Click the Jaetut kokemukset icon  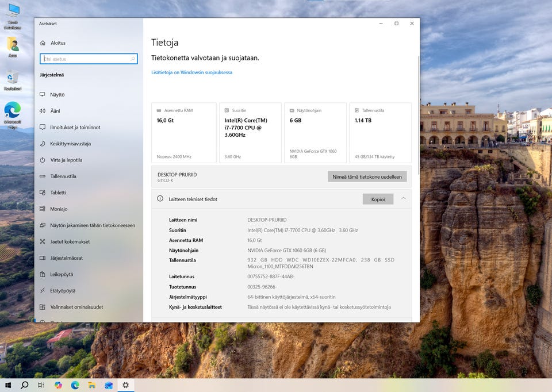coord(43,241)
